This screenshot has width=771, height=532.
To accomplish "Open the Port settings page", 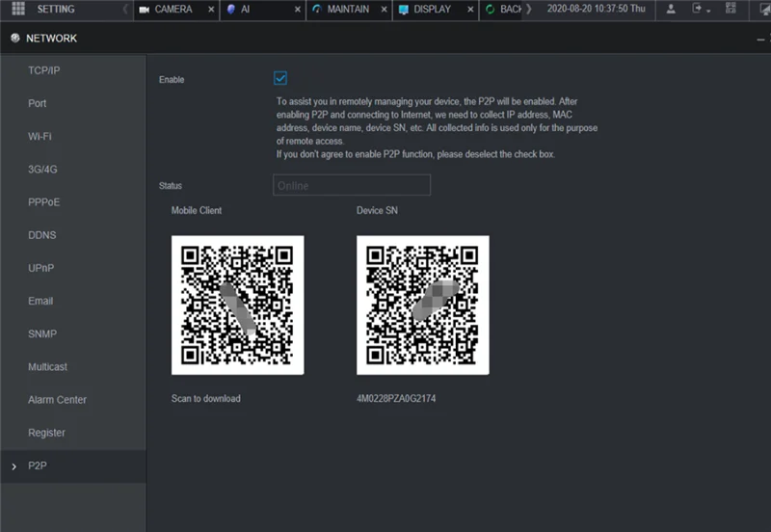I will [x=73, y=103].
